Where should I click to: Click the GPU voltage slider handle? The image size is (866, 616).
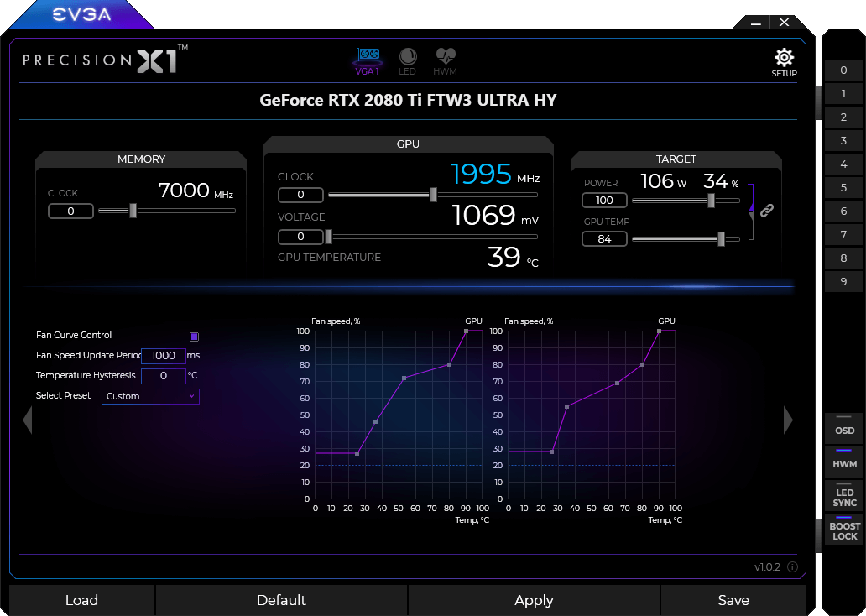click(x=329, y=237)
